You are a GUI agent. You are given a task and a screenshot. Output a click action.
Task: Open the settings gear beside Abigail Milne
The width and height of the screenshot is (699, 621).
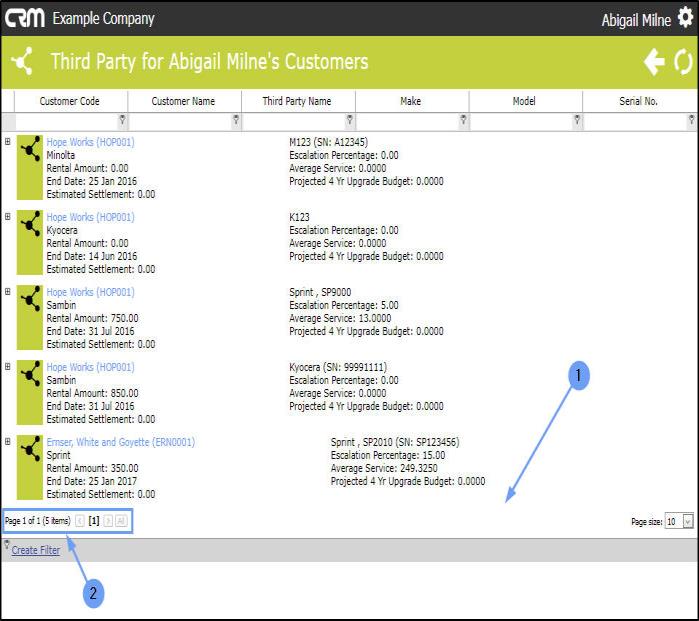[685, 18]
